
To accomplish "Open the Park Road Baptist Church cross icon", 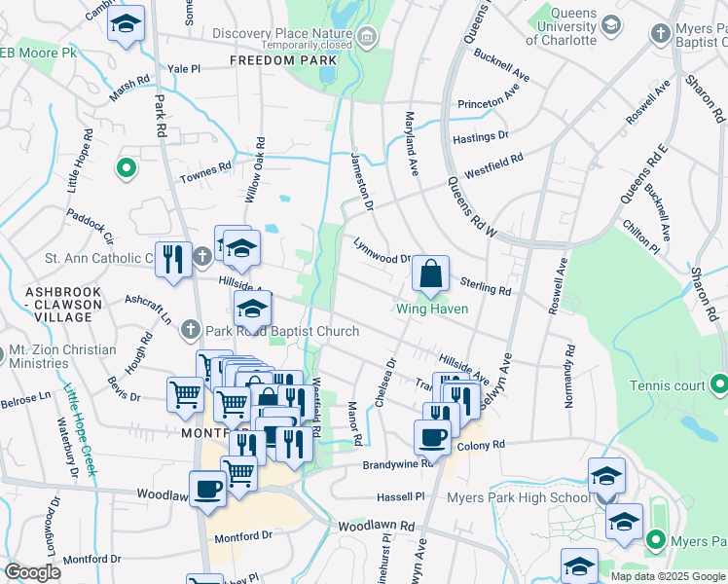I will [191, 330].
